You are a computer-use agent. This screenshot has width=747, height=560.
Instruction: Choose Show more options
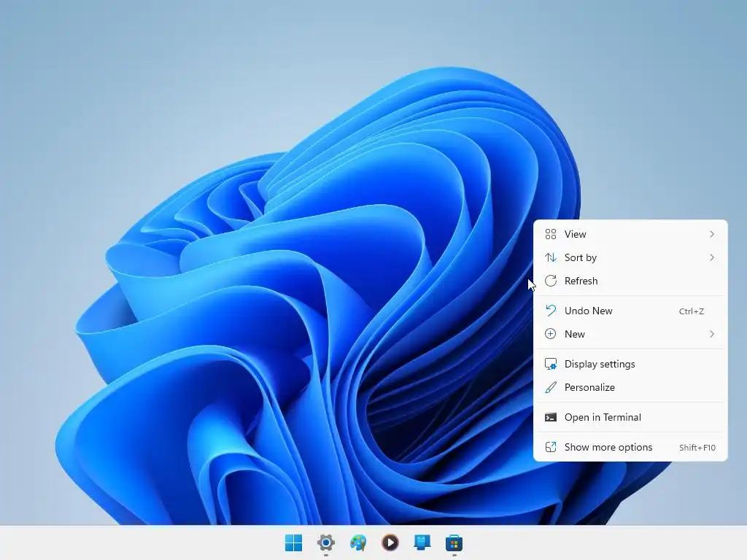tap(630, 447)
